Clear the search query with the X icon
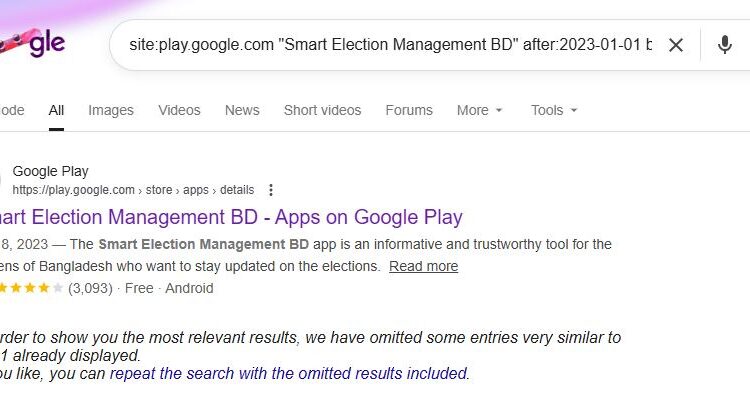 pos(676,45)
